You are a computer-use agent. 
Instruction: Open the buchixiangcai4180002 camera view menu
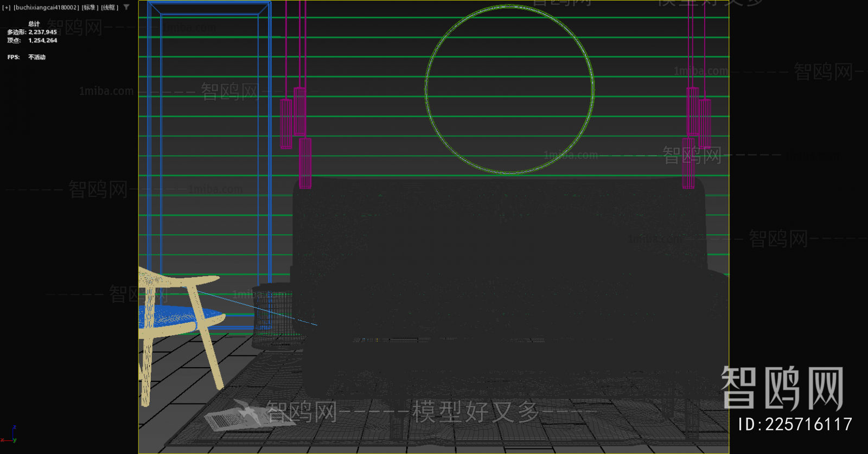pyautogui.click(x=46, y=8)
